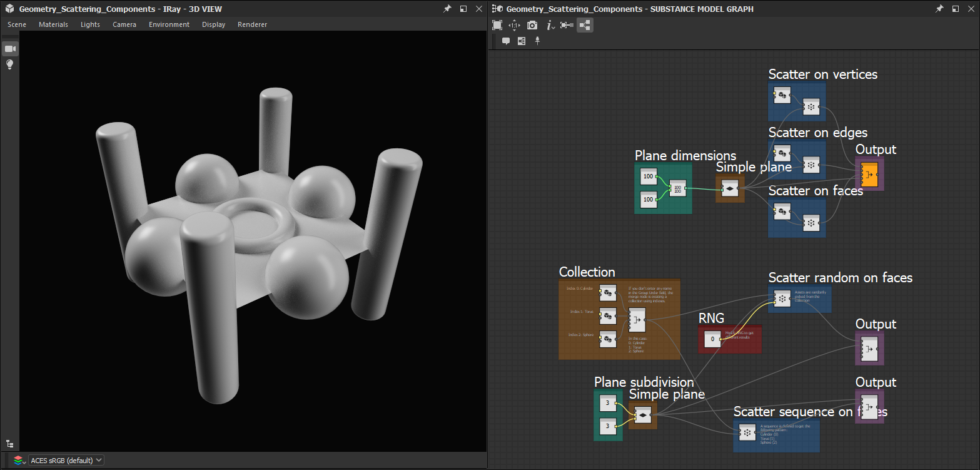Toggle the highlighted graph layout mode icon
980x470 pixels.
coord(585,25)
